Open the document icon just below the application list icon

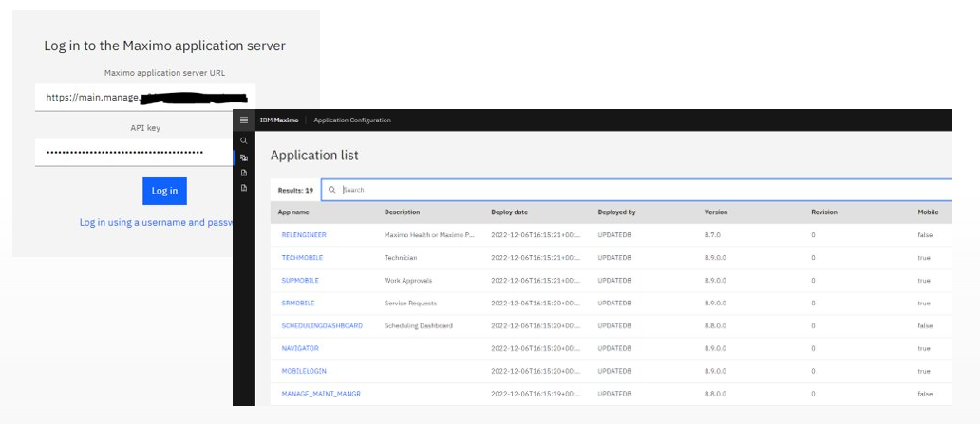pos(244,173)
